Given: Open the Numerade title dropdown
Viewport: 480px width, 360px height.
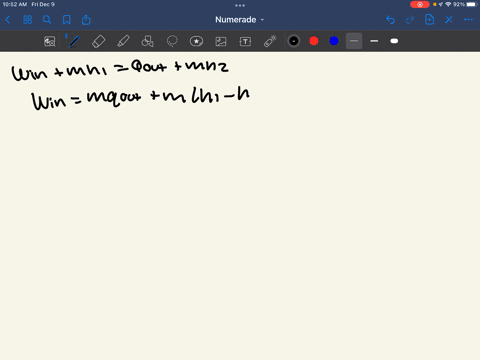Looking at the screenshot, I should click(x=240, y=20).
